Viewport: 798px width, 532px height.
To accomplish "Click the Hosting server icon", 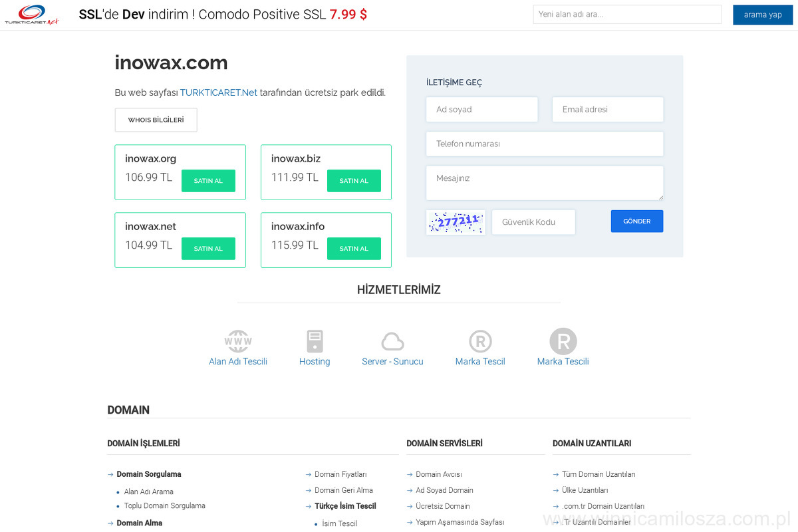I will (315, 341).
